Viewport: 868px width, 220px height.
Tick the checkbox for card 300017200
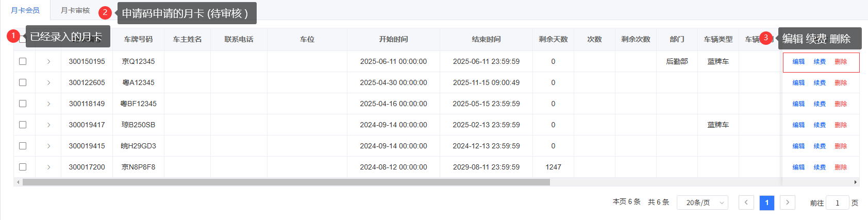point(23,167)
